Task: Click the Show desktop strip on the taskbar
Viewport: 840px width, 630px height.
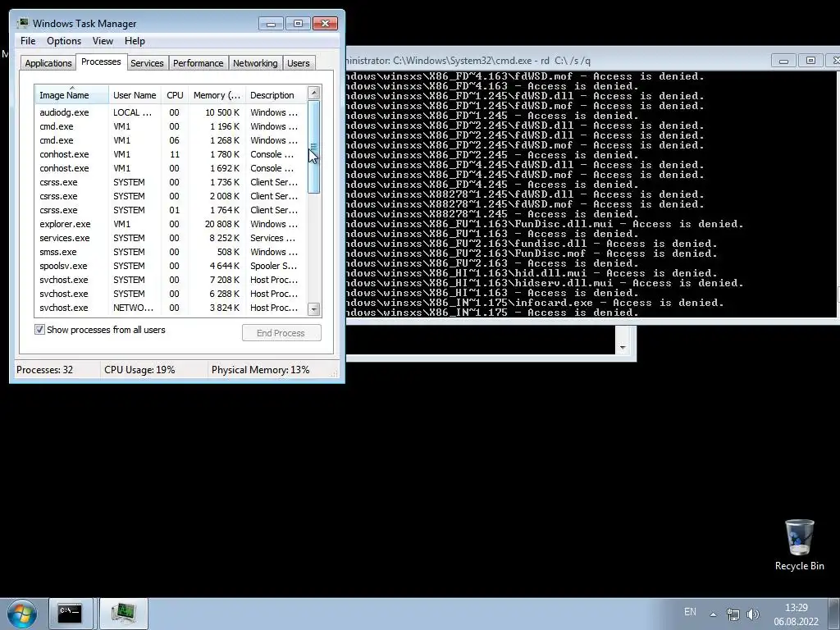Action: [835, 614]
